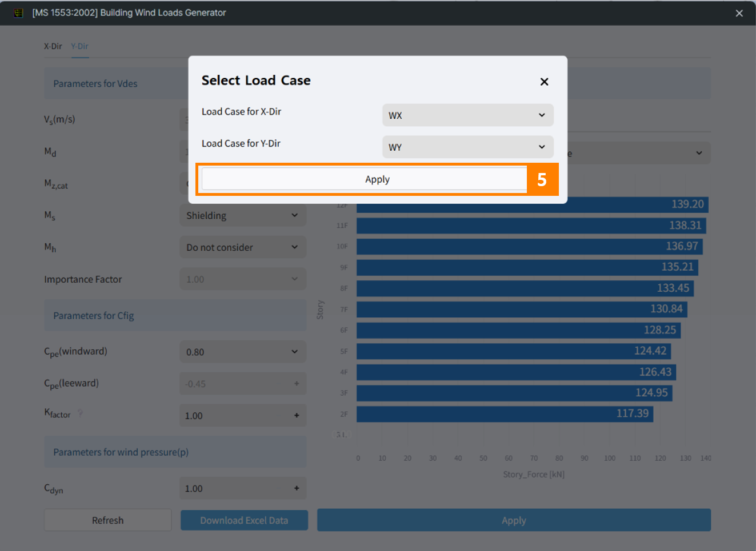Open the Mh Do not consider dropdown
The image size is (756, 551).
(x=242, y=248)
